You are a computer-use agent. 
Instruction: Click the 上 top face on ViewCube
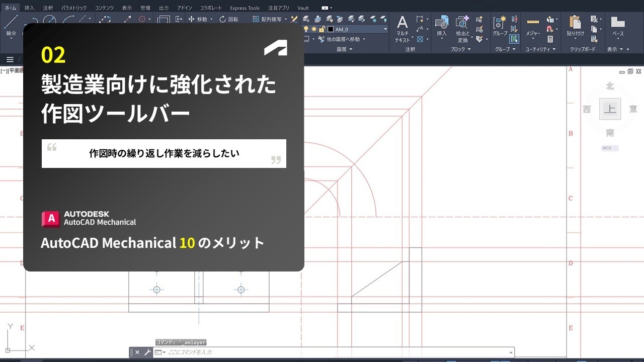(610, 109)
